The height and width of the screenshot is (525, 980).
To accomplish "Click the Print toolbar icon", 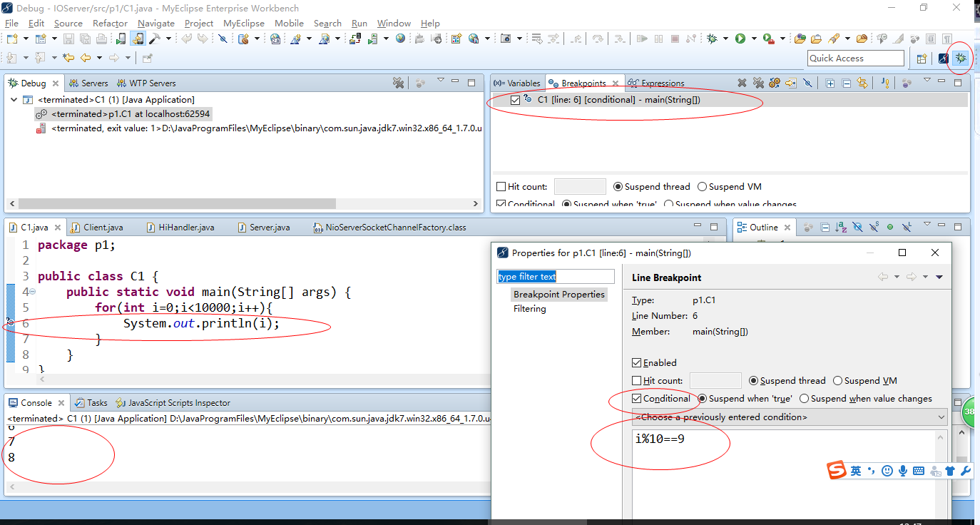I will [102, 39].
